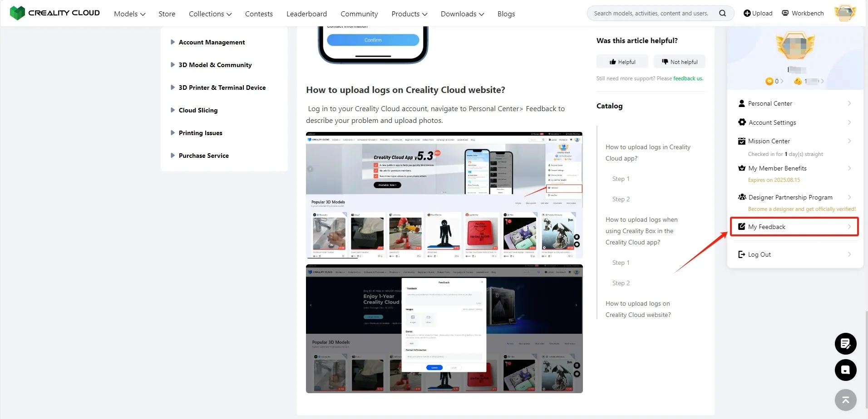Image resolution: width=868 pixels, height=419 pixels.
Task: Open the Workbench from the header
Action: click(x=803, y=13)
